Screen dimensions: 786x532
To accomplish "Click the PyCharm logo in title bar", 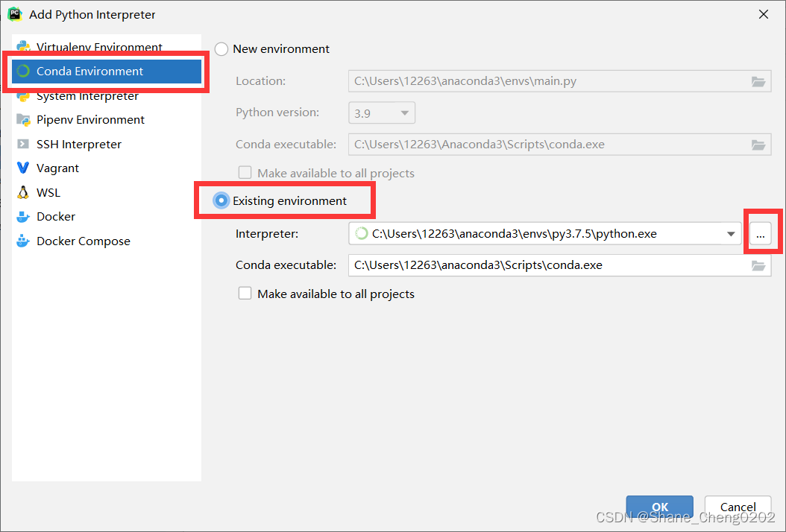I will [x=14, y=14].
